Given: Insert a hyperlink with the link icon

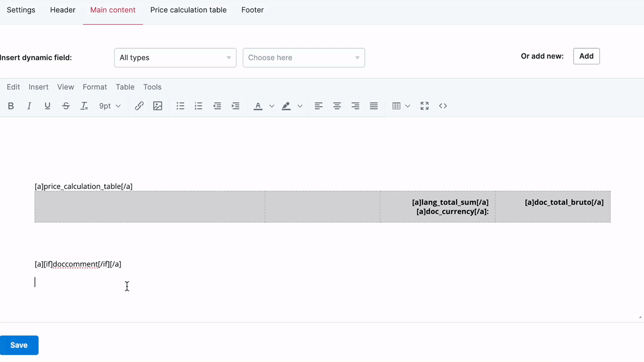Looking at the screenshot, I should [139, 106].
